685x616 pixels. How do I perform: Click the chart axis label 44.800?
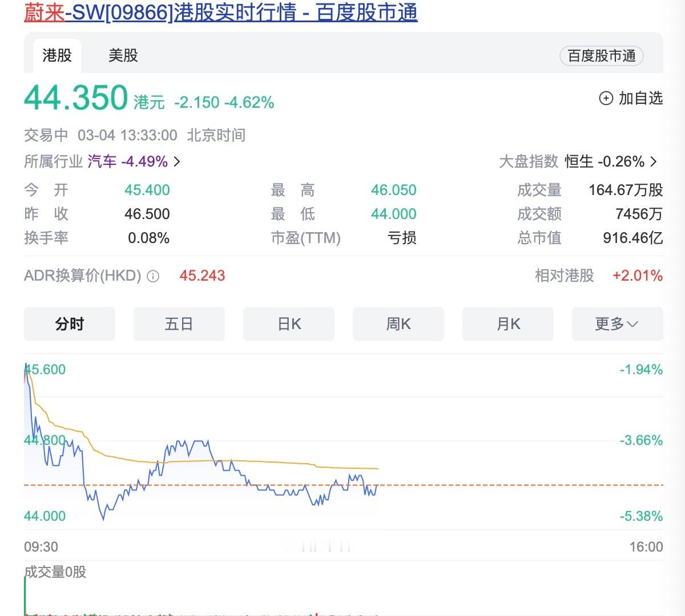[x=45, y=440]
